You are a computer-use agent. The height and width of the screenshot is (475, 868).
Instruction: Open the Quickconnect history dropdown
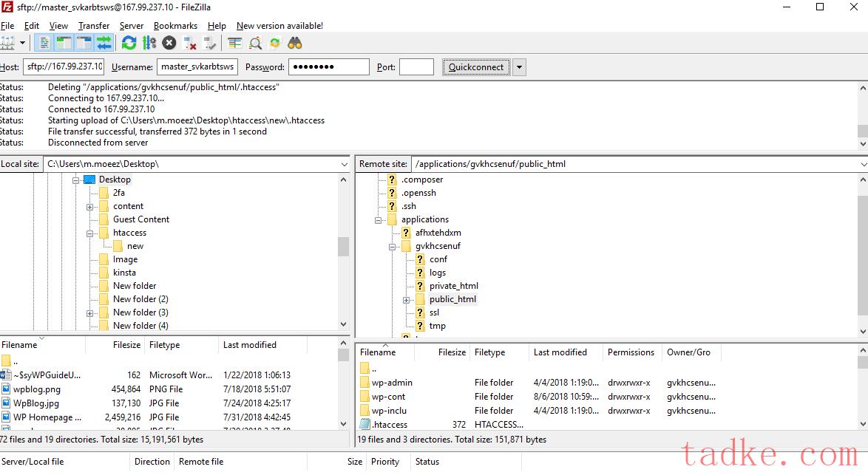pos(519,67)
